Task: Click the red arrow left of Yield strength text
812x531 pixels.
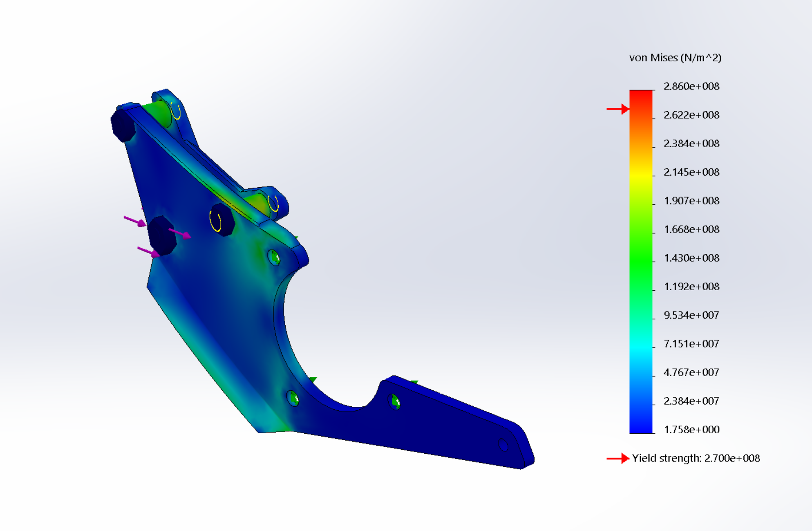Action: pos(617,459)
